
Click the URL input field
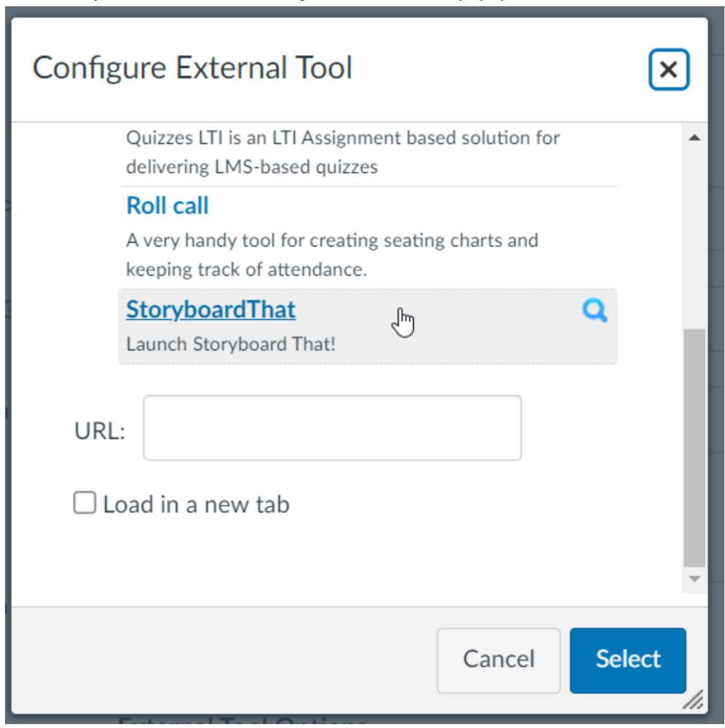(x=332, y=427)
